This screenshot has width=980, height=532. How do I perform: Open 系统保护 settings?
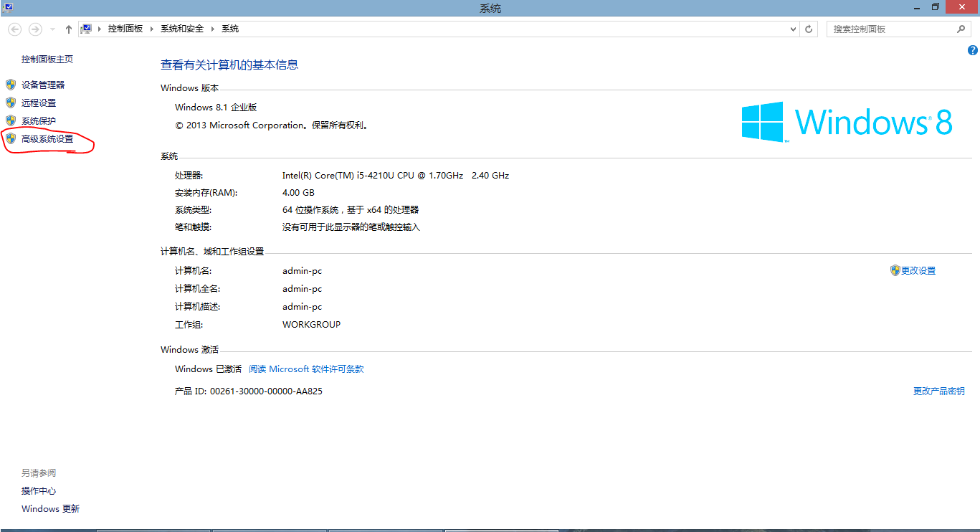(39, 121)
